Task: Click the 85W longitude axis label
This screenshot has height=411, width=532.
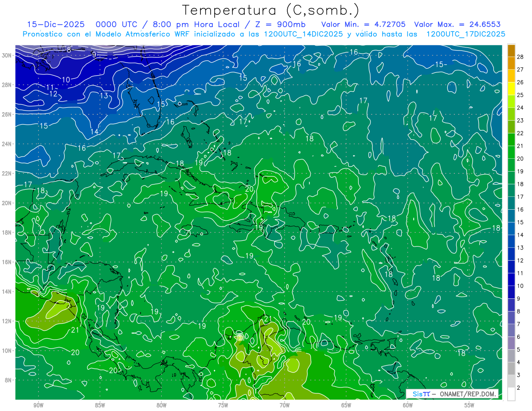Action: [x=100, y=405]
